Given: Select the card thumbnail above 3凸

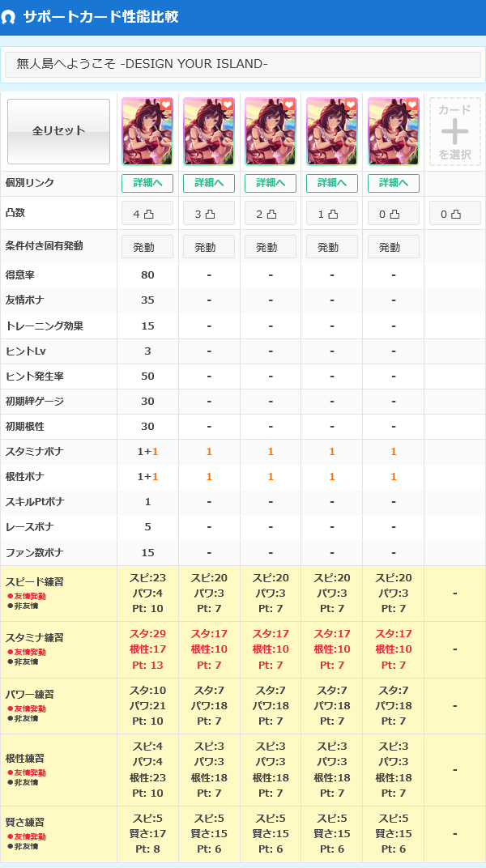Looking at the screenshot, I should coord(209,132).
